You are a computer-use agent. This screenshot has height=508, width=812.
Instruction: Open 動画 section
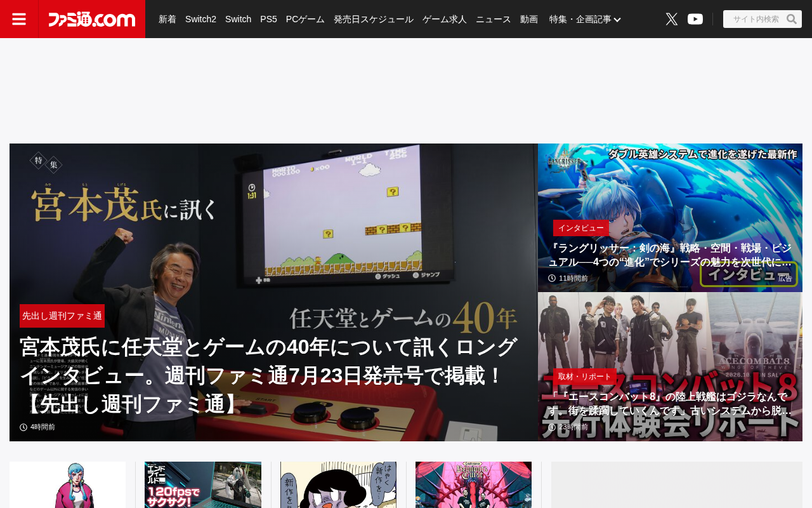529,19
